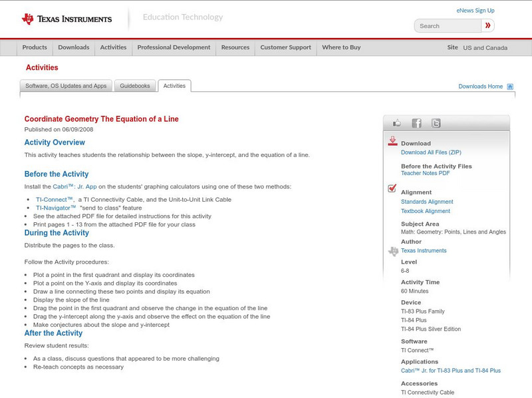532x398 pixels.
Task: Click the During the Activity heading
Action: (57, 233)
